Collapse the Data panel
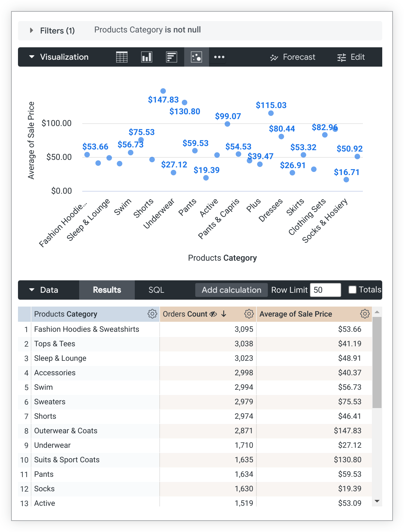 (31, 290)
